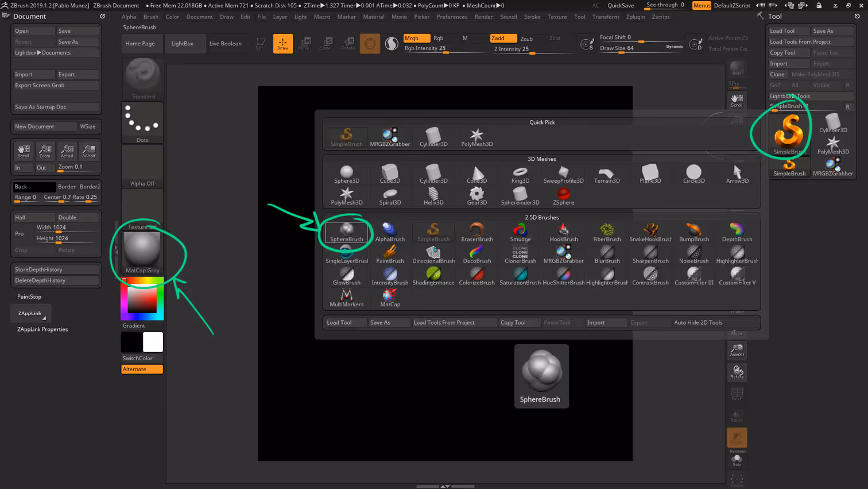Open the Preferences menu
The width and height of the screenshot is (868, 489).
pos(452,17)
